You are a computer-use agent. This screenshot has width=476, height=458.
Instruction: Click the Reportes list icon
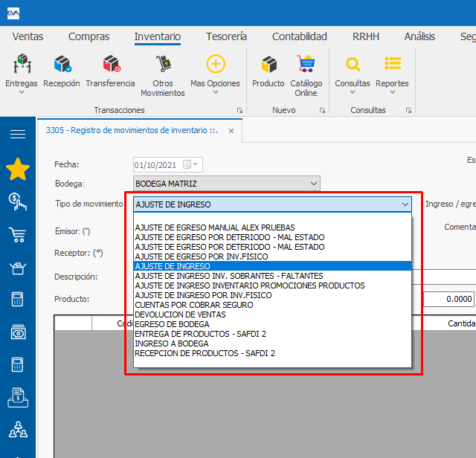pyautogui.click(x=392, y=65)
